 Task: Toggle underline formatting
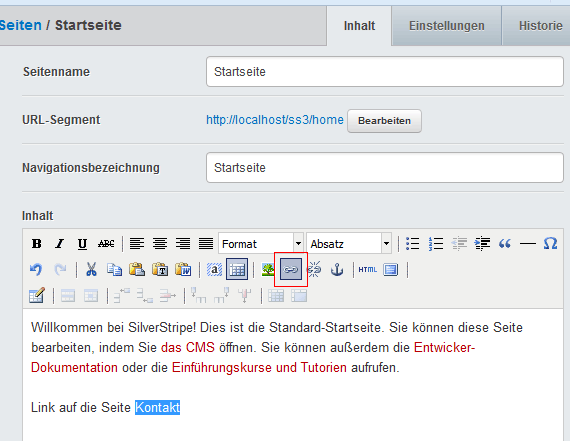click(x=83, y=243)
